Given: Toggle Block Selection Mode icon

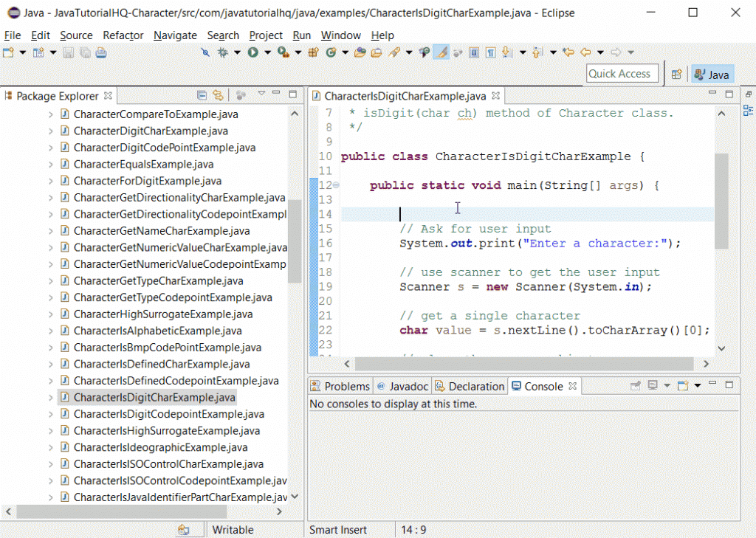Looking at the screenshot, I should [474, 52].
